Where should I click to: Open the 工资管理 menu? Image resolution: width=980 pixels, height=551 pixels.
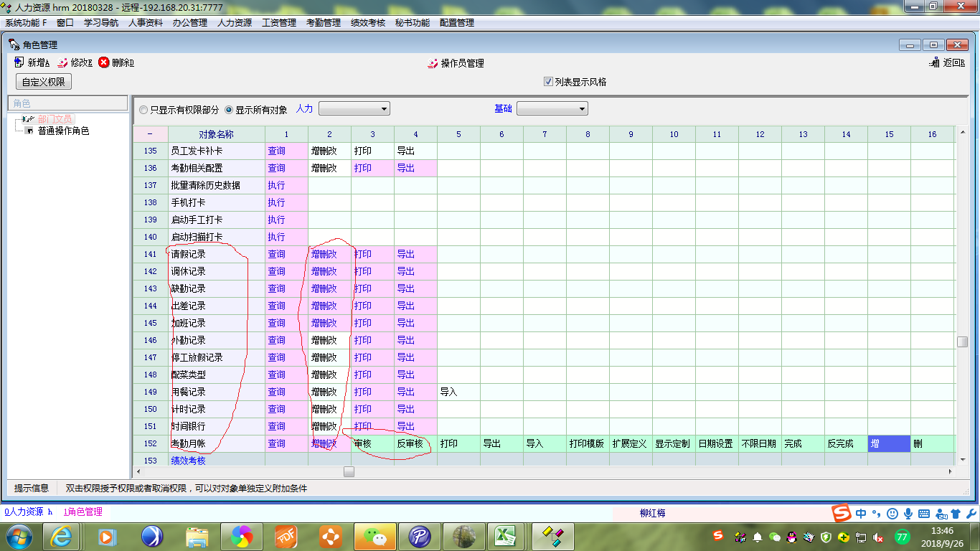coord(278,22)
